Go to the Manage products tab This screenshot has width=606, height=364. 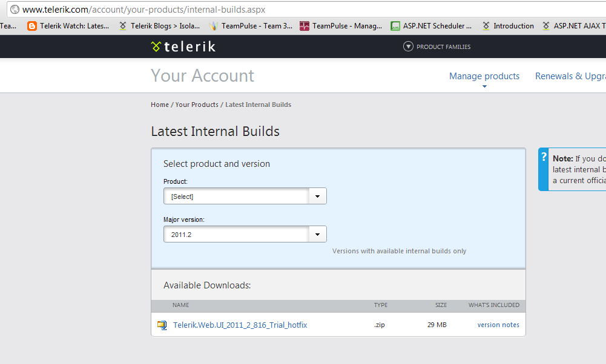coord(484,76)
